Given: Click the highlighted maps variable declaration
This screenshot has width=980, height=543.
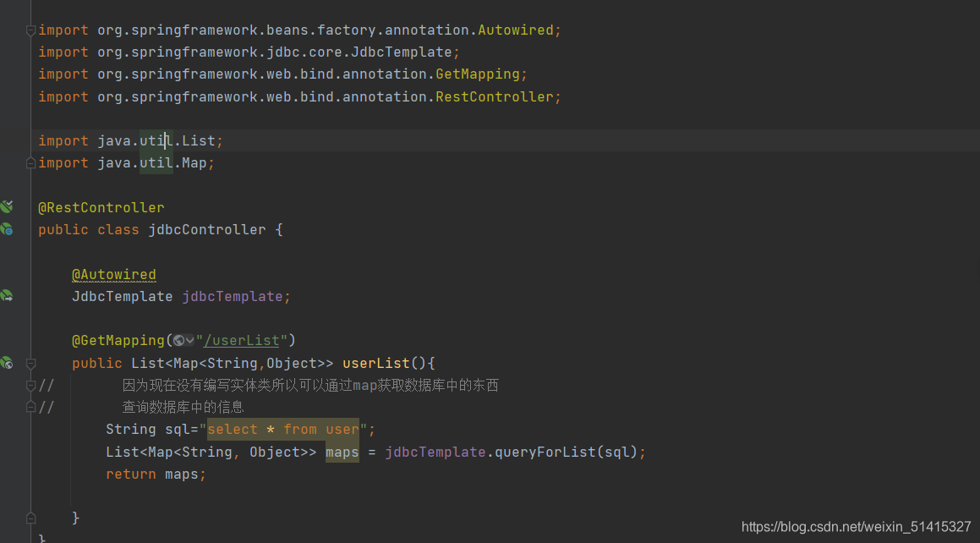Looking at the screenshot, I should (x=342, y=452).
